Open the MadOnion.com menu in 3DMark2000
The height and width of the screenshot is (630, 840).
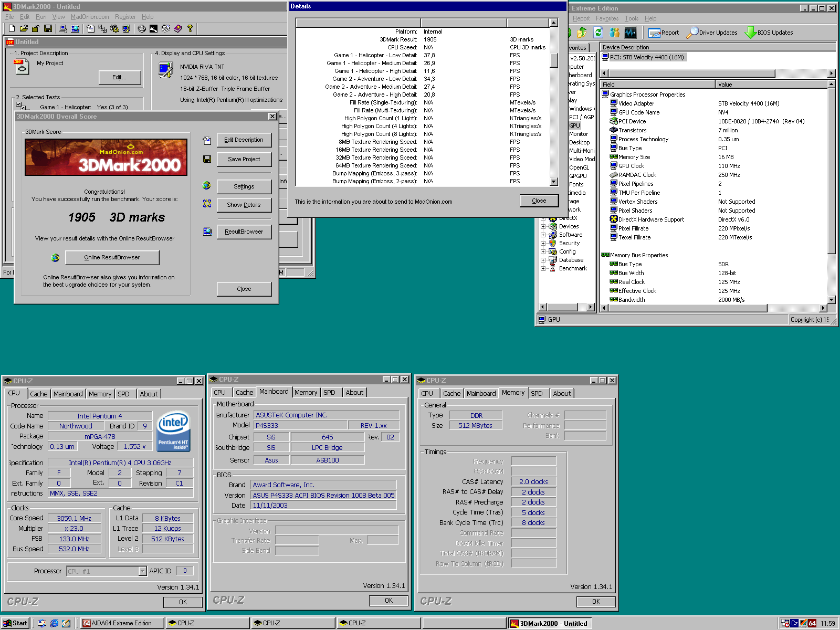[x=90, y=17]
